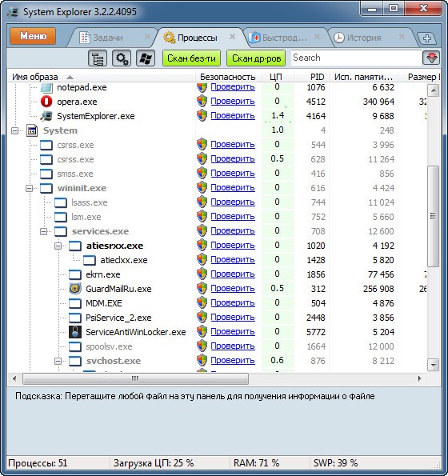Sort by Безопасность column header
Screen dimensions: 448x476
point(228,77)
